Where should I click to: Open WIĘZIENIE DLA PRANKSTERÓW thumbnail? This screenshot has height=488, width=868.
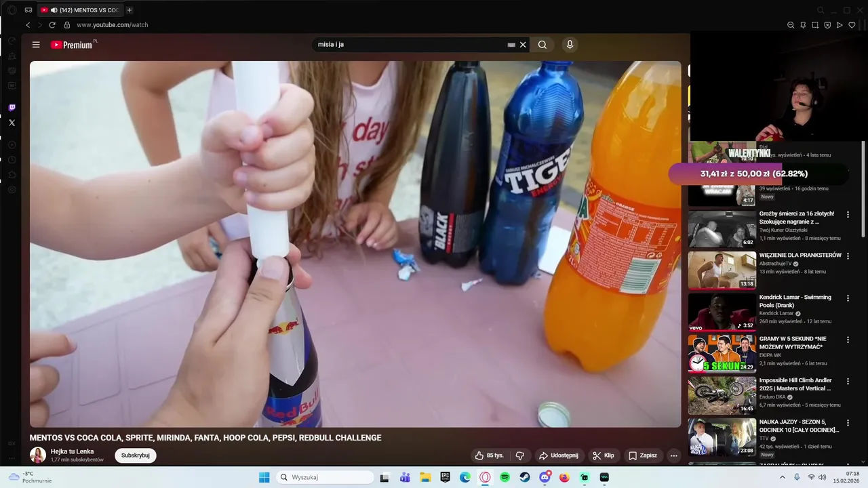(722, 270)
